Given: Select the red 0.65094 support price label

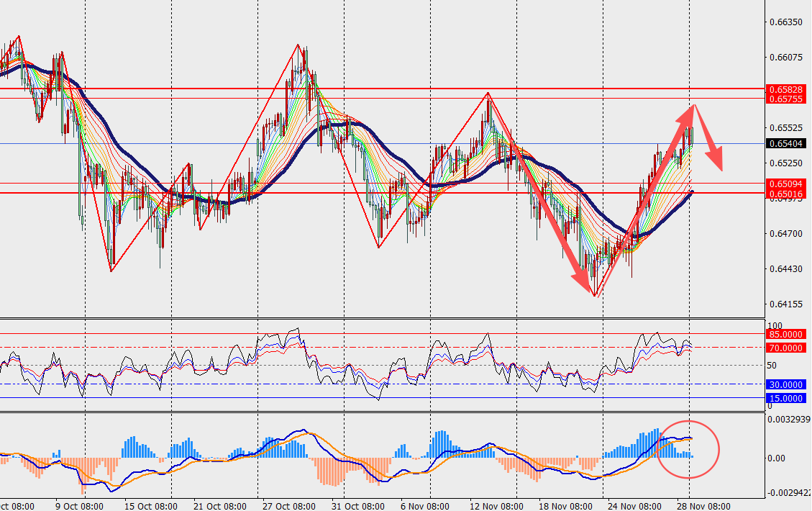Looking at the screenshot, I should tap(785, 184).
